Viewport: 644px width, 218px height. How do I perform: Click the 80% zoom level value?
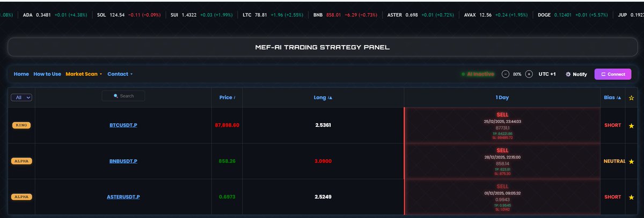click(x=517, y=74)
